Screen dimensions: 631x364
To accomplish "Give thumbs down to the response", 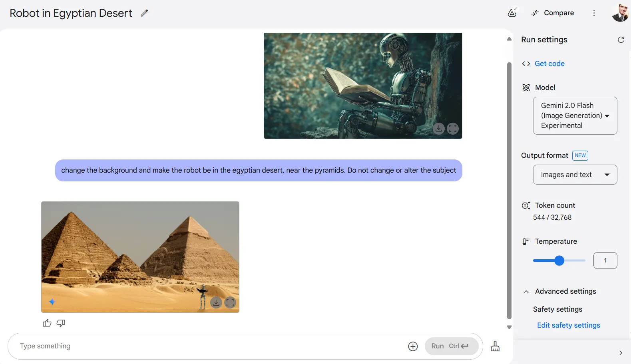I will coord(61,323).
